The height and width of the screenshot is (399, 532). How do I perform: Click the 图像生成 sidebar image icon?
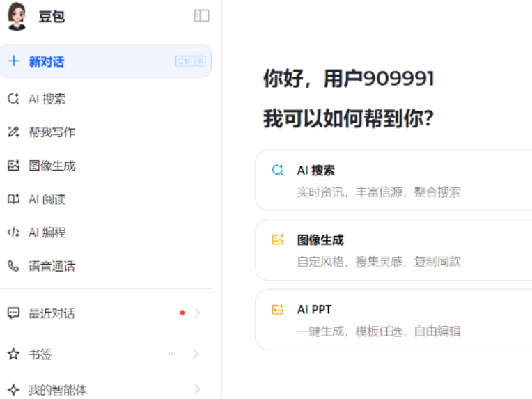tap(13, 165)
